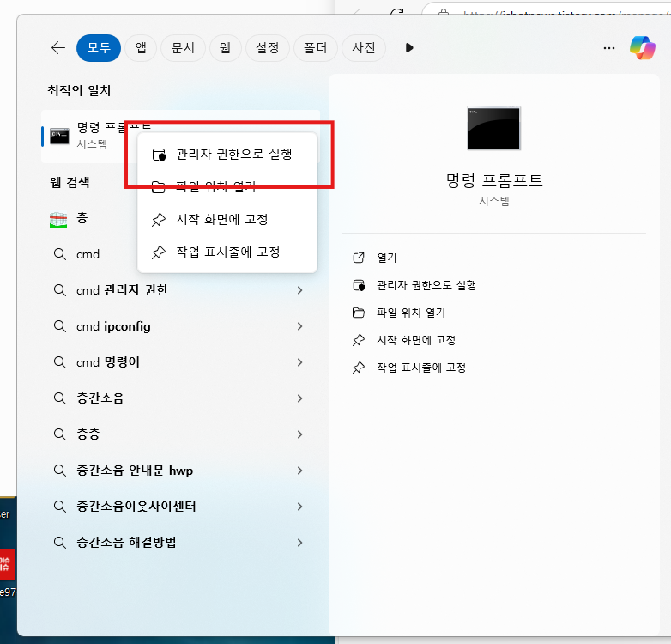Click 파일 위치 열기 in detail pane
Image resolution: width=671 pixels, height=644 pixels.
pos(411,313)
